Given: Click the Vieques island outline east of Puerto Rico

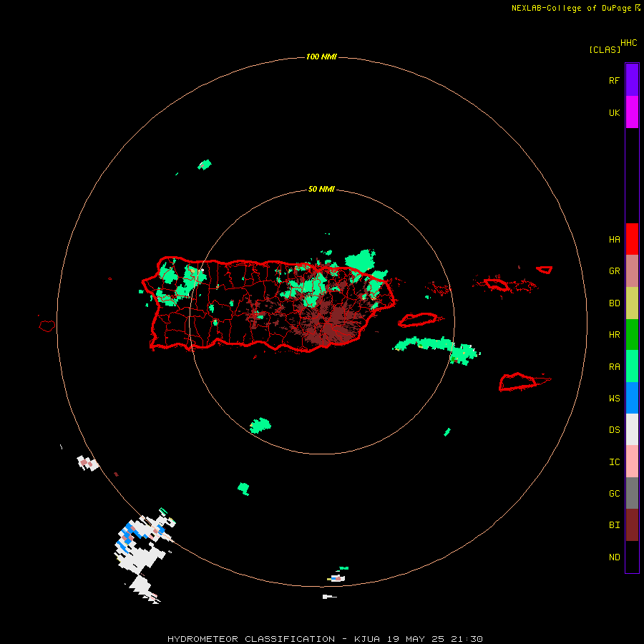Looking at the screenshot, I should (x=418, y=320).
